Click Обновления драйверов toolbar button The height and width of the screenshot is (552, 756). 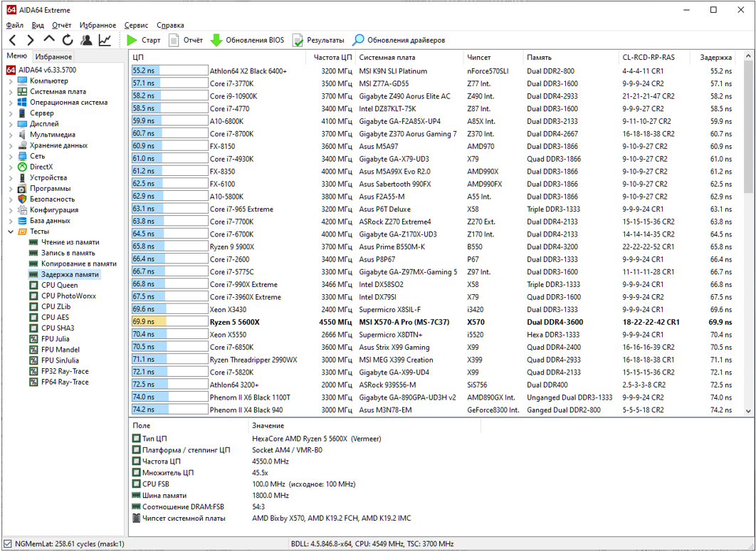[399, 40]
